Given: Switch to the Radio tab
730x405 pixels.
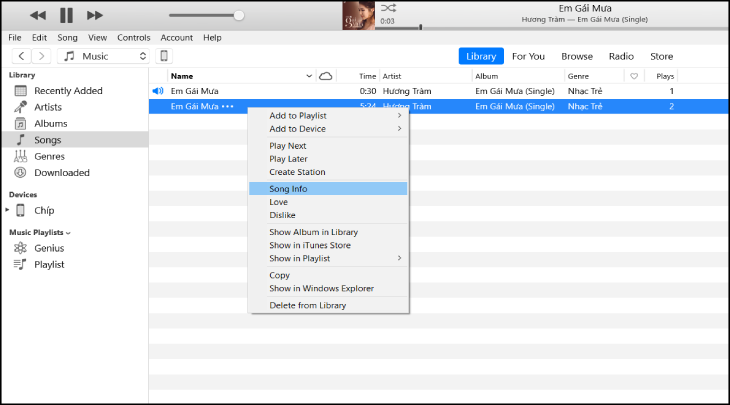Looking at the screenshot, I should pos(621,56).
